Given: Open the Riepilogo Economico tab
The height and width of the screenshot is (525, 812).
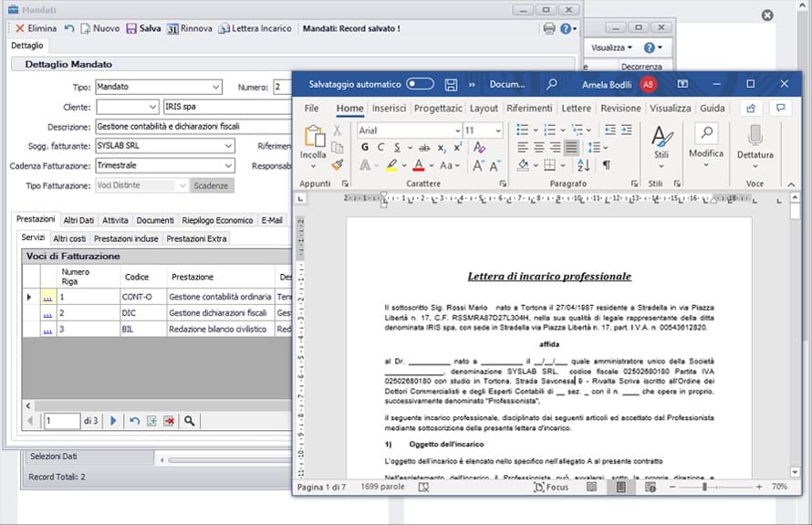Looking at the screenshot, I should [217, 220].
